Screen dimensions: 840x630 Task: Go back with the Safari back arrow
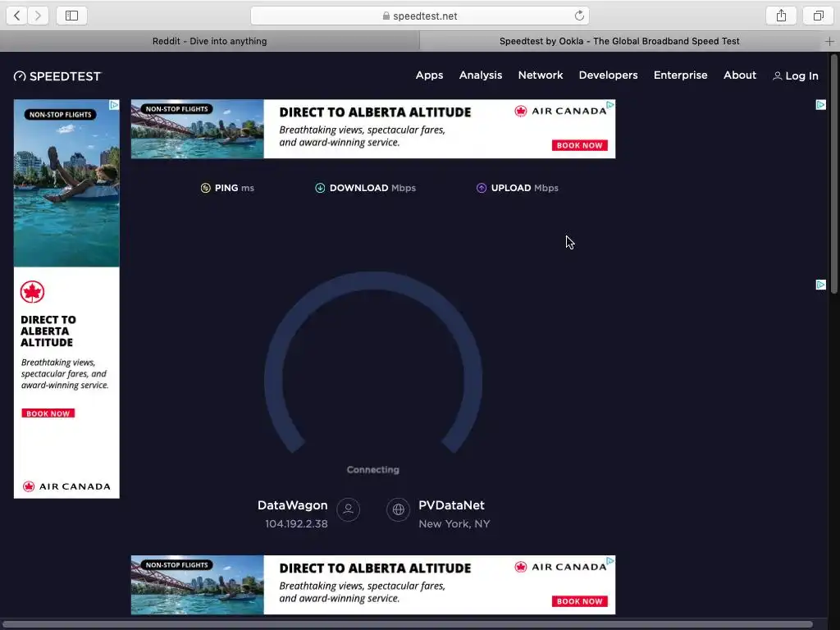(16, 16)
